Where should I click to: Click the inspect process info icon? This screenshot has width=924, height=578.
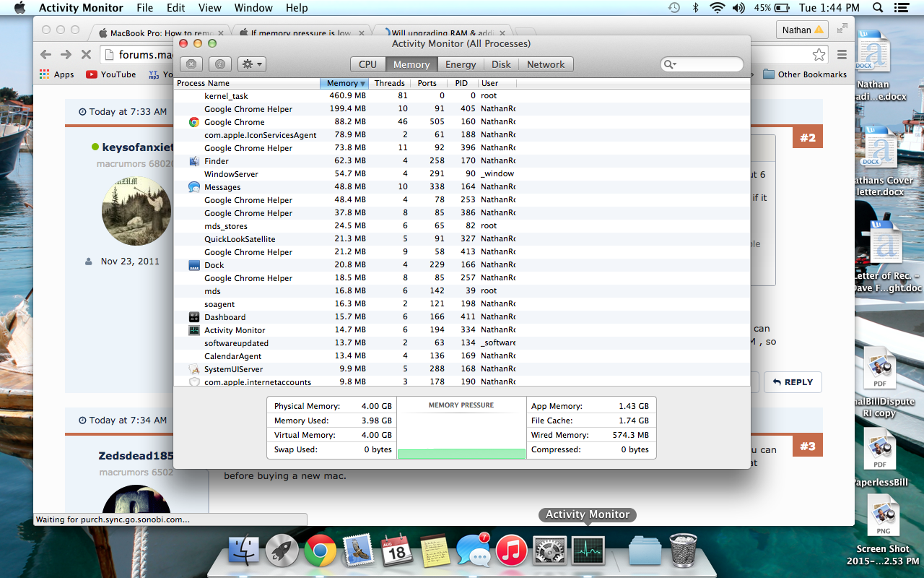[x=220, y=64]
